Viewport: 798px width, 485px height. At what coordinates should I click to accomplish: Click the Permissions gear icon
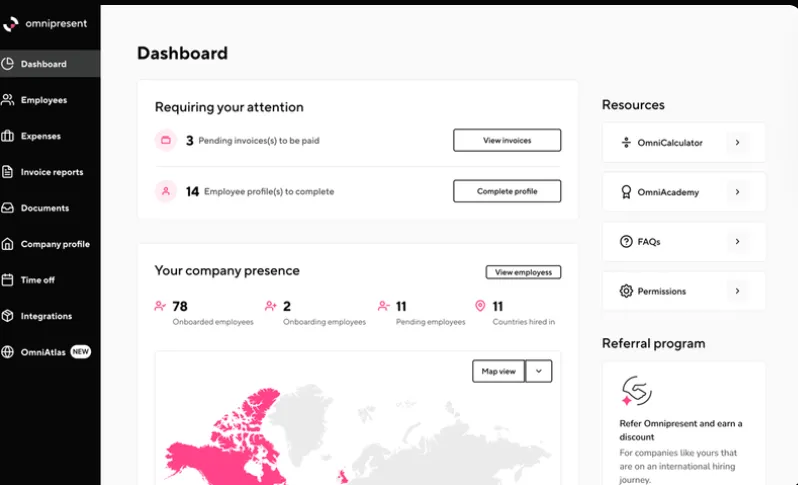(x=626, y=291)
